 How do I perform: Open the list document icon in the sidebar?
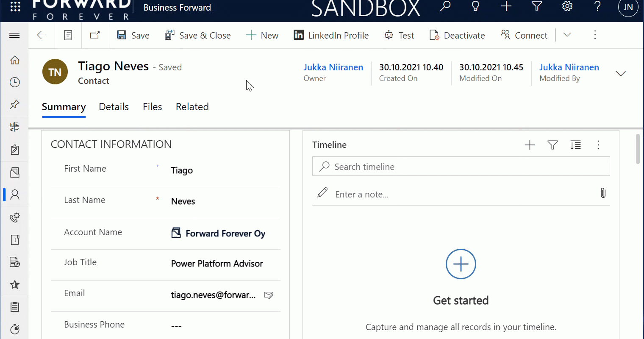(15, 307)
